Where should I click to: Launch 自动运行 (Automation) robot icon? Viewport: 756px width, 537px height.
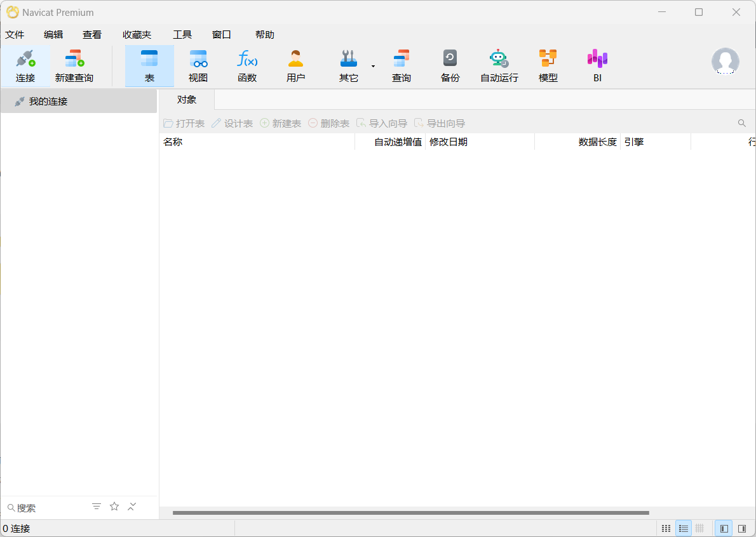tap(499, 66)
